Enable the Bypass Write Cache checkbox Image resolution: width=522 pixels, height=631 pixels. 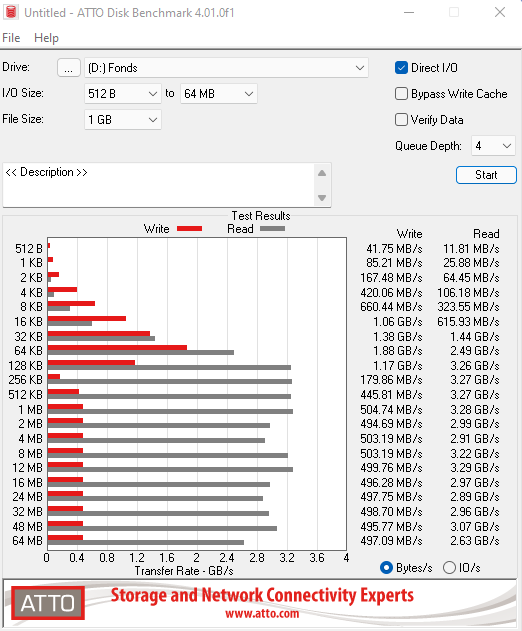[x=401, y=94]
